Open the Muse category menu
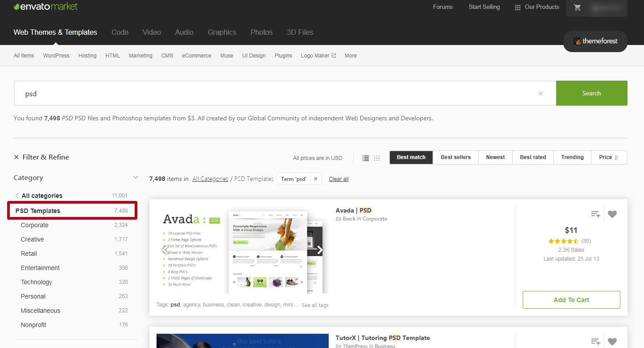Screen dimensions: 644x348 (227, 56)
